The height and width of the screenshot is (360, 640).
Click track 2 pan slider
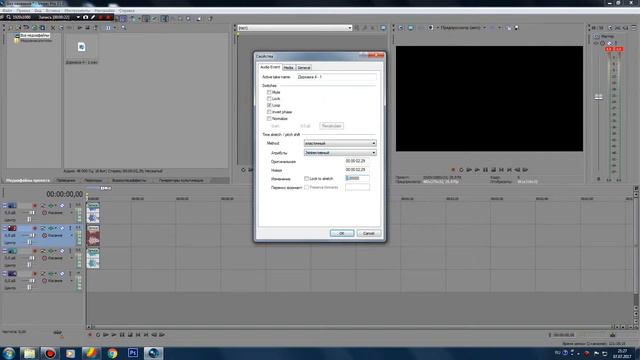point(28,242)
